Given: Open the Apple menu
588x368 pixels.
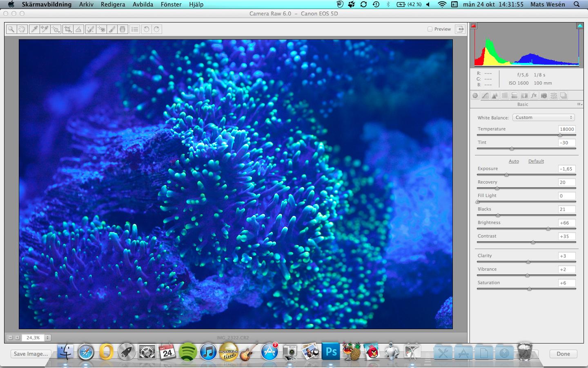Looking at the screenshot, I should [x=11, y=4].
